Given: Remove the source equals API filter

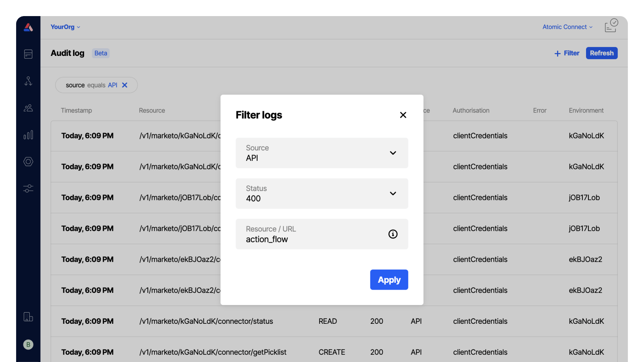Looking at the screenshot, I should click(125, 85).
